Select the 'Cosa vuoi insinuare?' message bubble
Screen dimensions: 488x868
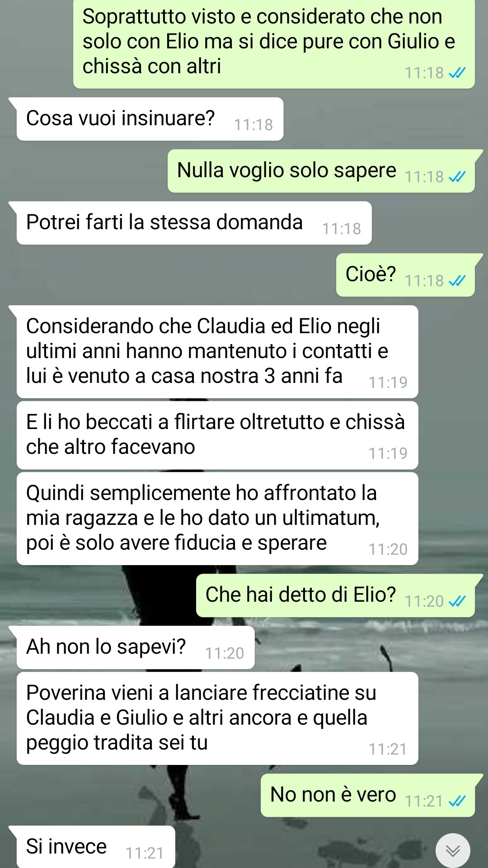[150, 119]
